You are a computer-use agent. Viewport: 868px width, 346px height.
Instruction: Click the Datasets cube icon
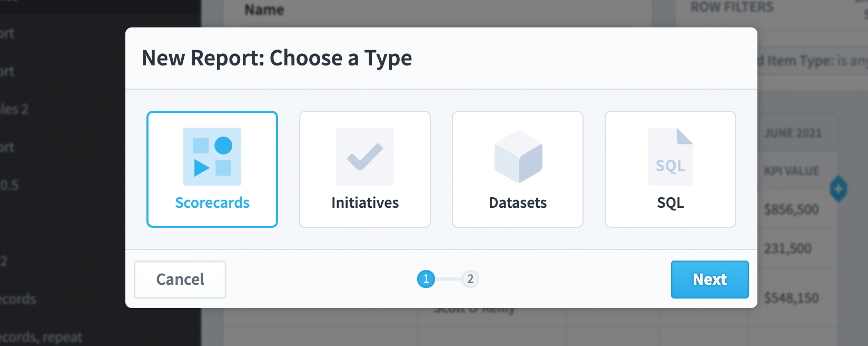(x=518, y=157)
